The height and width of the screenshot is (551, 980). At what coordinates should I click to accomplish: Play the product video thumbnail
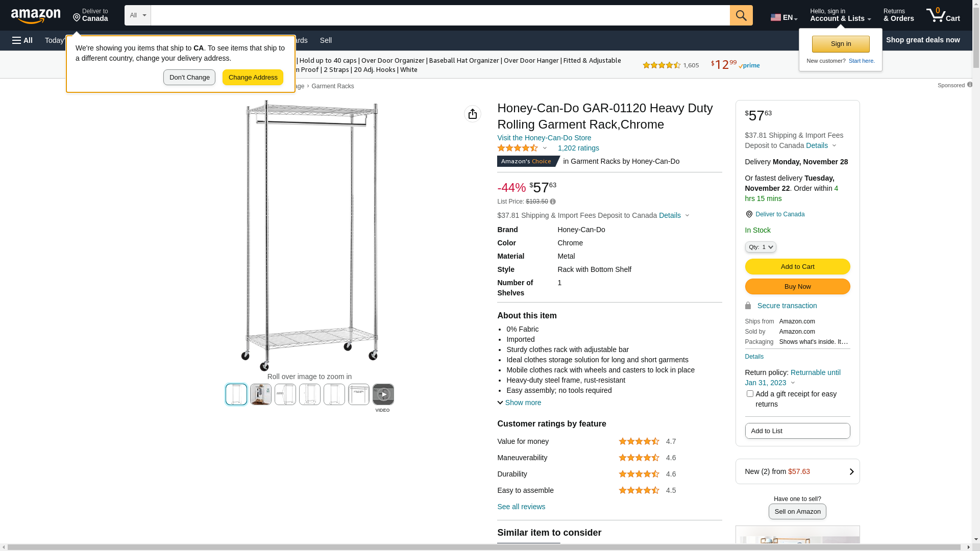(x=383, y=394)
